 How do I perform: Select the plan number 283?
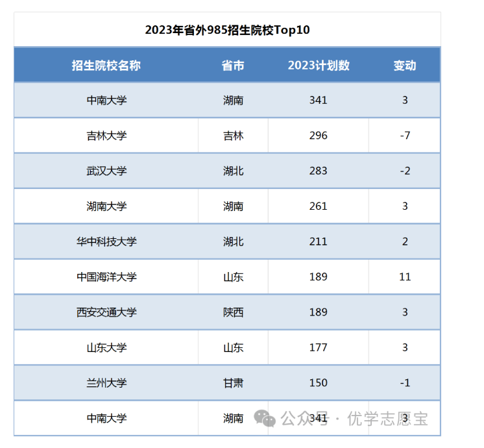[x=319, y=171]
